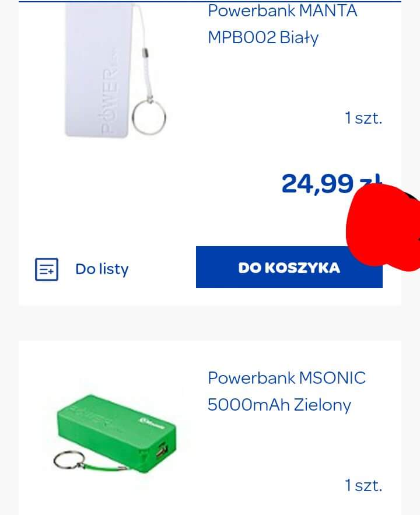
Task: Click the Msonic logo on green powerbank
Action: [x=152, y=423]
